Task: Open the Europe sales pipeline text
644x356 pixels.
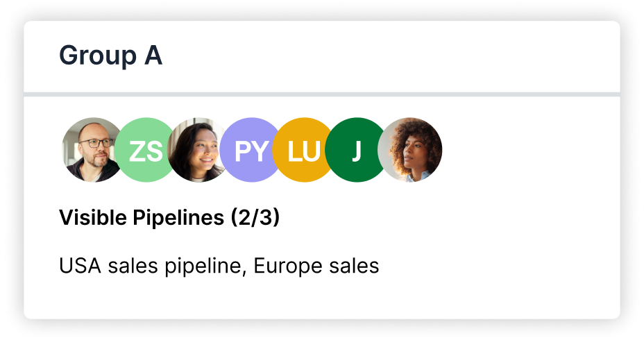Action: coord(316,266)
